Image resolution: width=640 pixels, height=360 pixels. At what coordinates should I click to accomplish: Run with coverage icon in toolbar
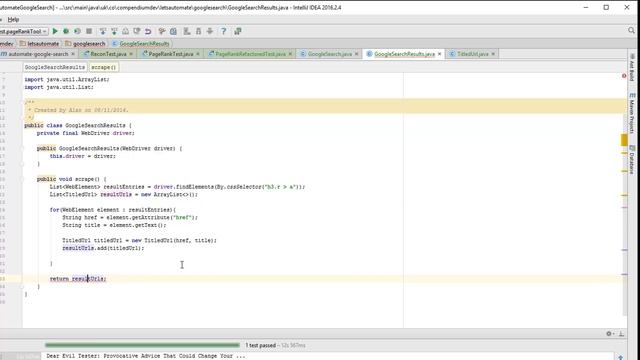(77, 31)
